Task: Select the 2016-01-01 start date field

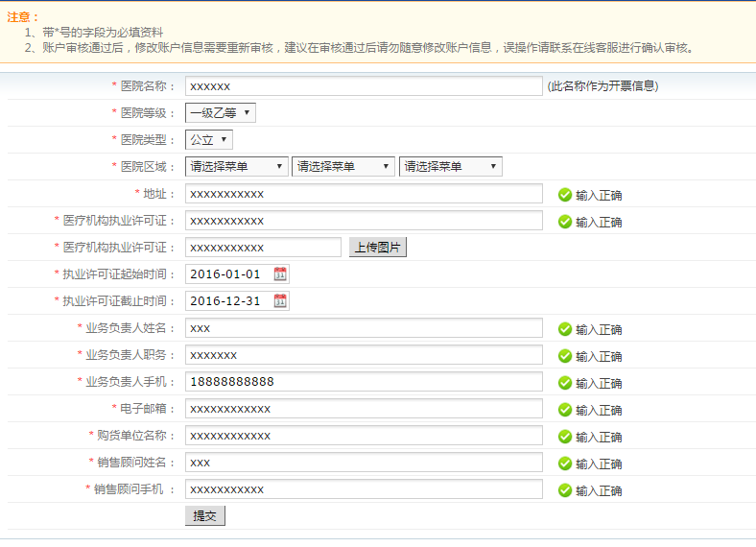Action: [227, 274]
